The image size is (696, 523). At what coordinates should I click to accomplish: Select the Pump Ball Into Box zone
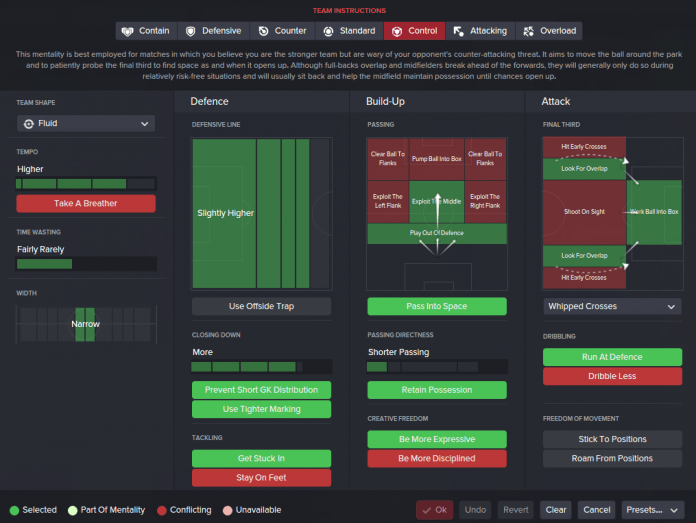click(x=436, y=158)
